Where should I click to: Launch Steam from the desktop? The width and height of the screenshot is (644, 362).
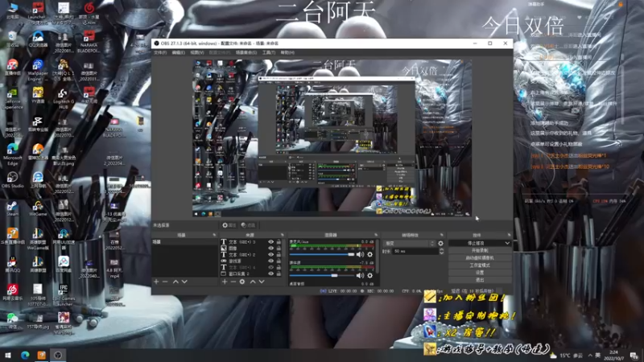12,208
